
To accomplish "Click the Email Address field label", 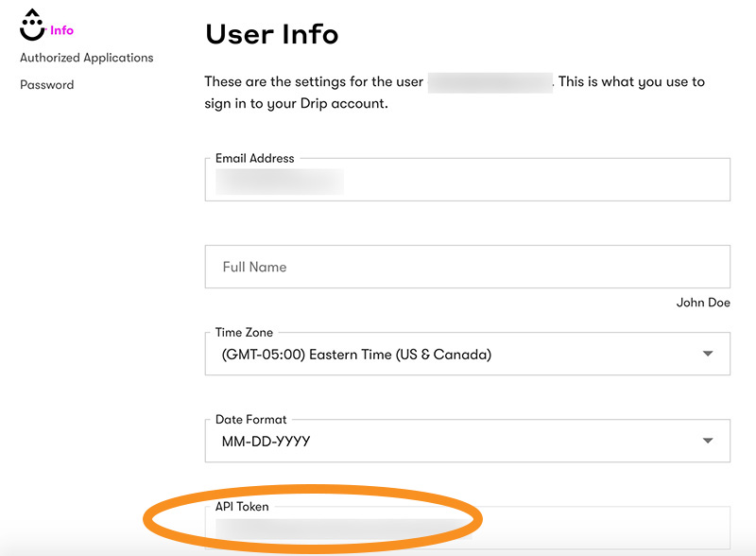I will pyautogui.click(x=254, y=159).
